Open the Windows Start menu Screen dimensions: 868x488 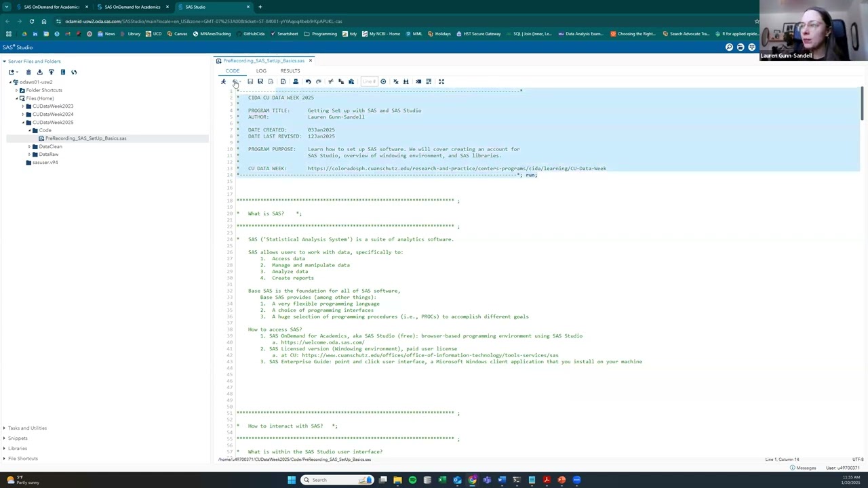(x=292, y=480)
